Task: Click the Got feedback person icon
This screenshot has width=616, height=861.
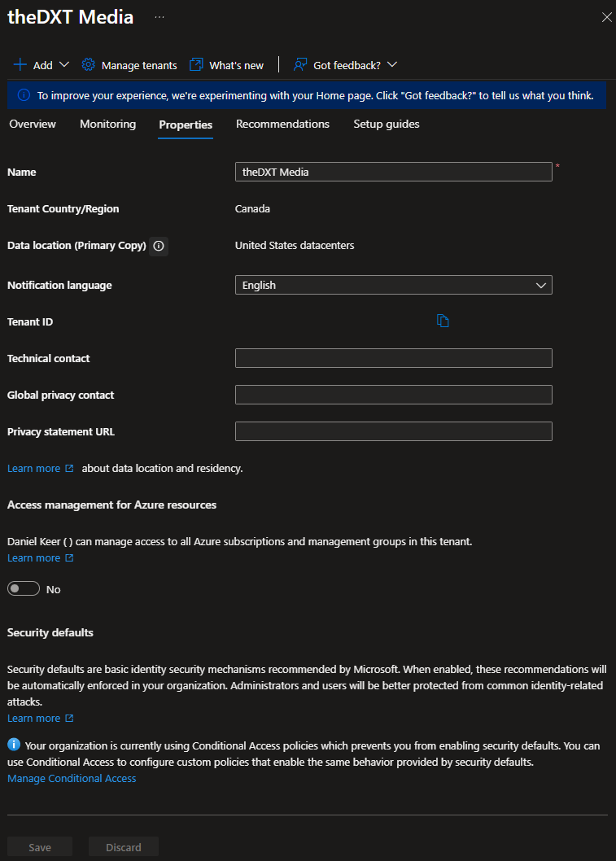Action: (300, 65)
